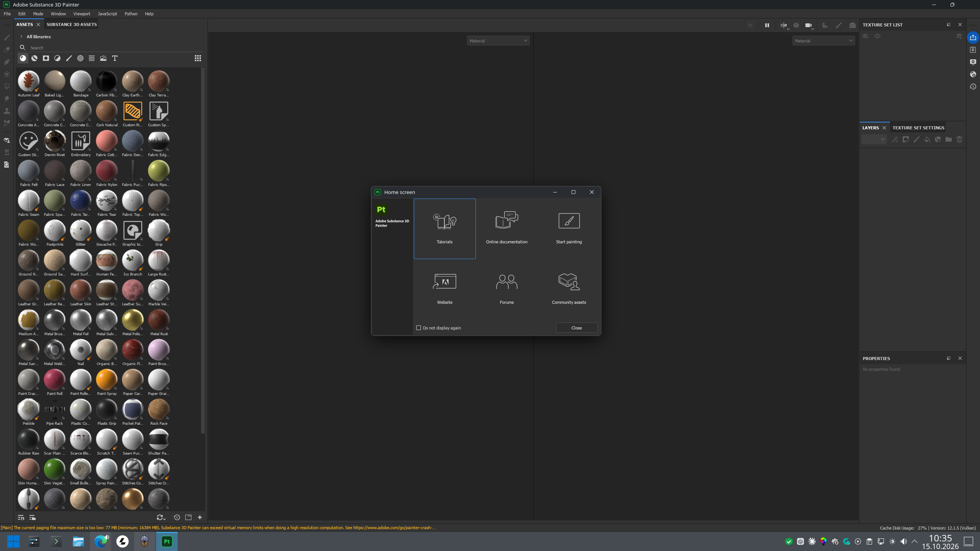Open Online documentation from Home screen
Viewport: 980px width, 551px height.
pos(506,228)
